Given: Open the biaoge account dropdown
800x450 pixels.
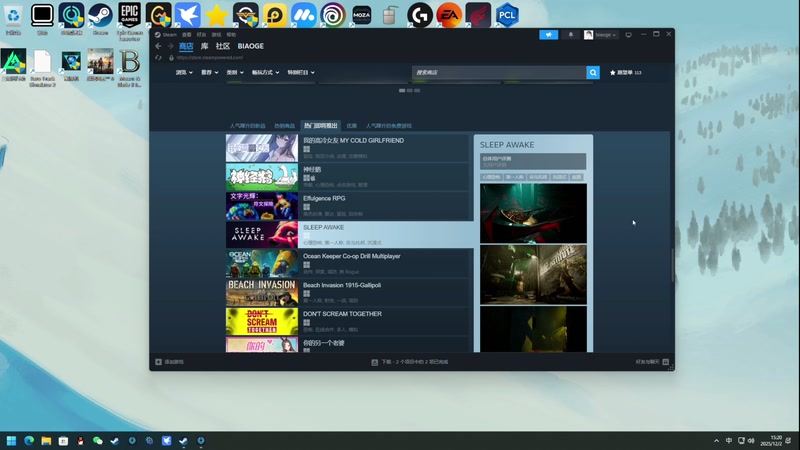Looking at the screenshot, I should (601, 35).
